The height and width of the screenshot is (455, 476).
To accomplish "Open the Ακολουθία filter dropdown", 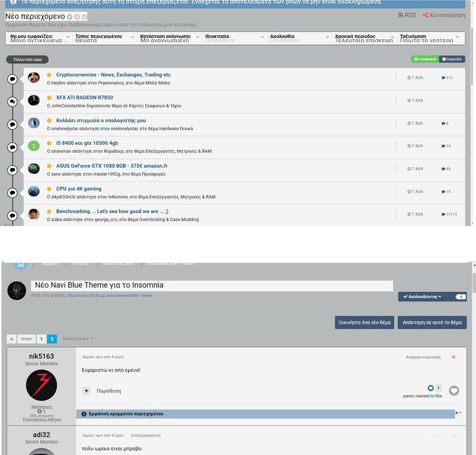I will tap(299, 38).
